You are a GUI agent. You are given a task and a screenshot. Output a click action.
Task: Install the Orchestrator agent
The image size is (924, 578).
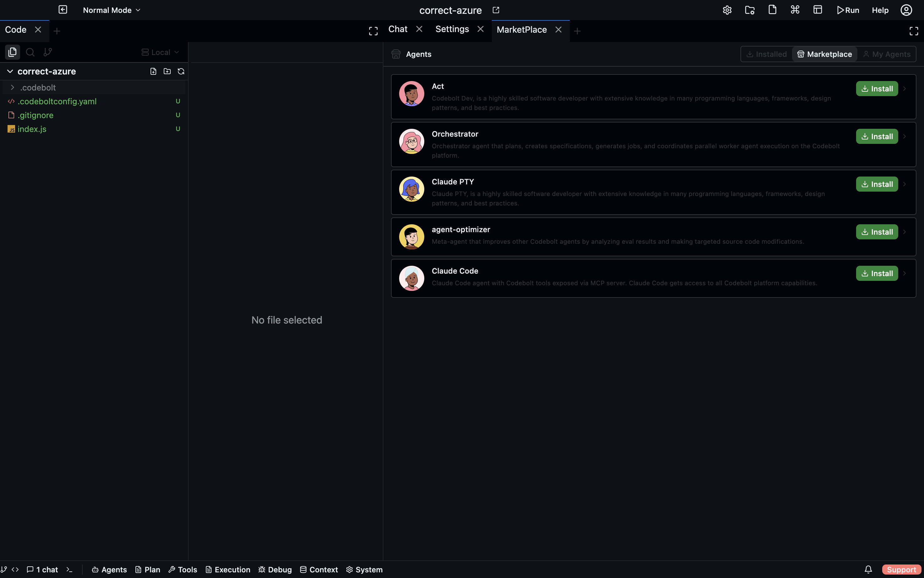877,136
